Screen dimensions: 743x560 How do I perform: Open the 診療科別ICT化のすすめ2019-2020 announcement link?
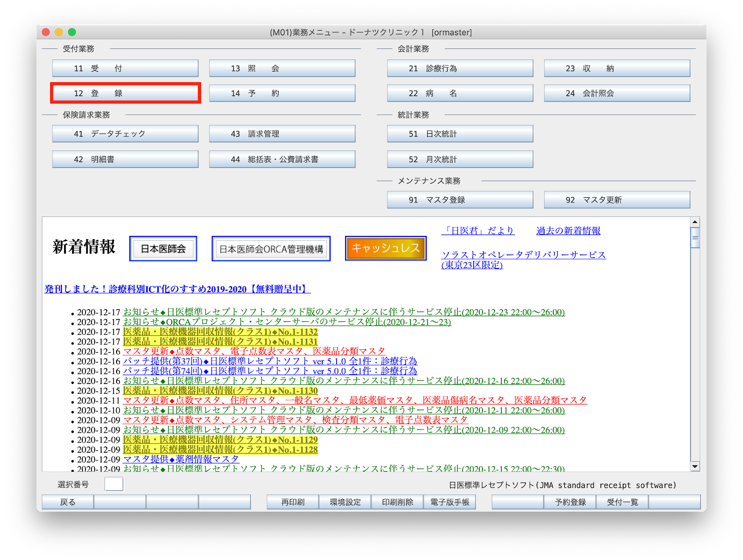[177, 289]
